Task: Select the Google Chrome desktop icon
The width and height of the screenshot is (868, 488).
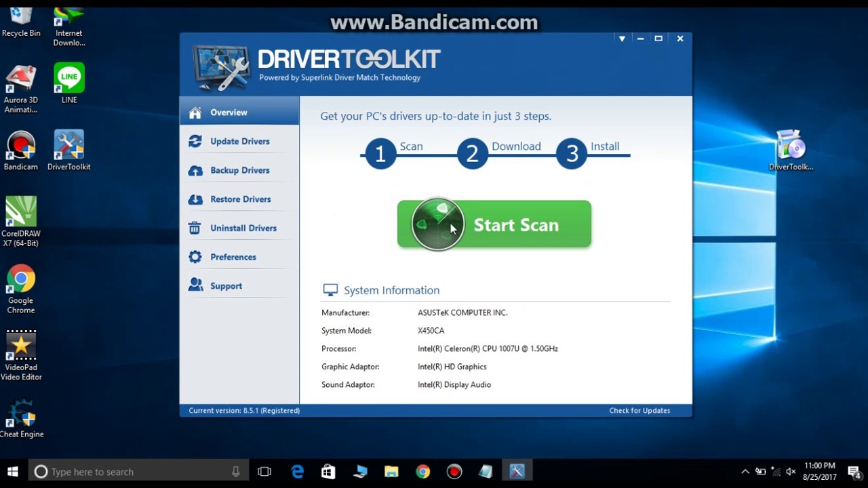Action: pyautogui.click(x=21, y=289)
